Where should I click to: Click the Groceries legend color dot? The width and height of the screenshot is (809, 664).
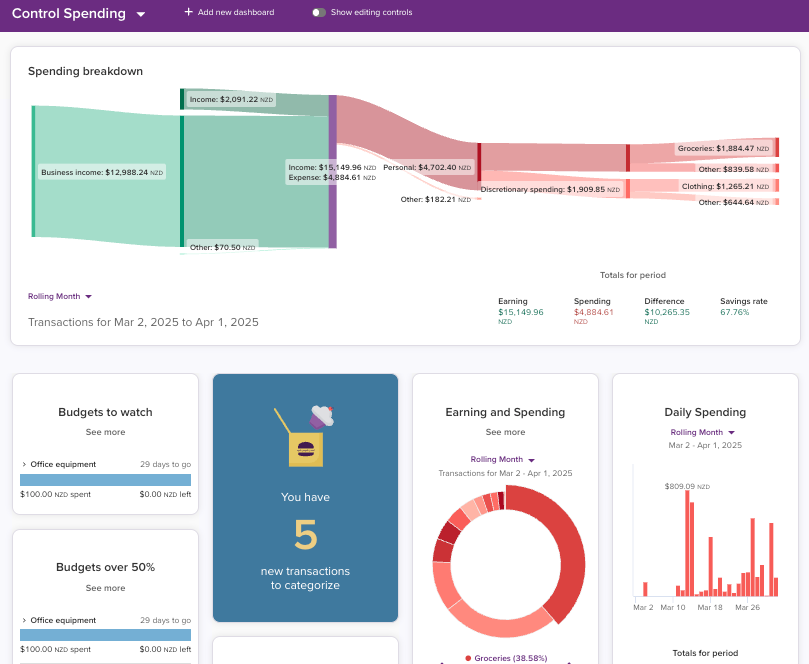[468, 658]
